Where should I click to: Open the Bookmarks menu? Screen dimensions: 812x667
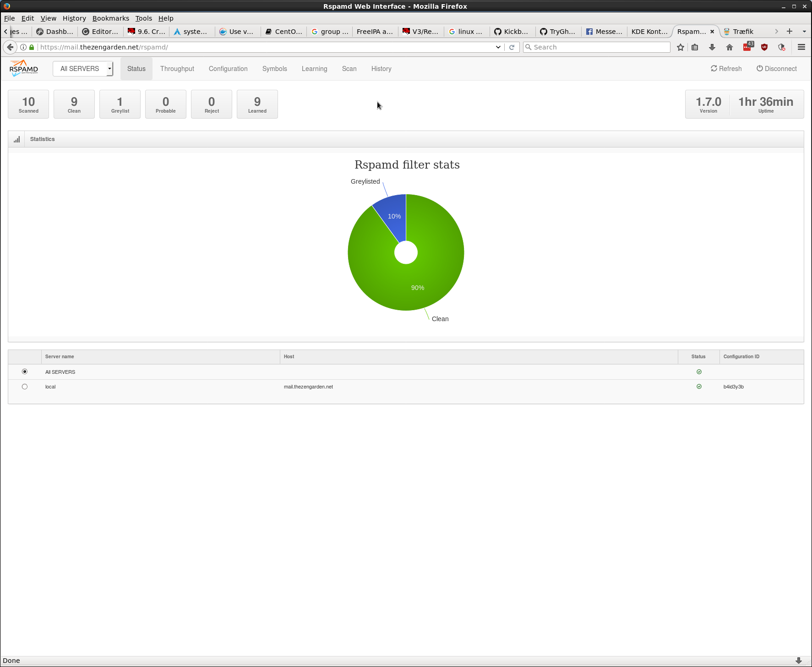tap(111, 18)
